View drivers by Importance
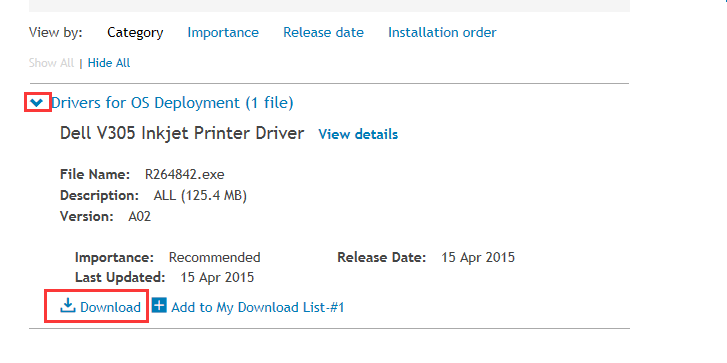 tap(223, 32)
